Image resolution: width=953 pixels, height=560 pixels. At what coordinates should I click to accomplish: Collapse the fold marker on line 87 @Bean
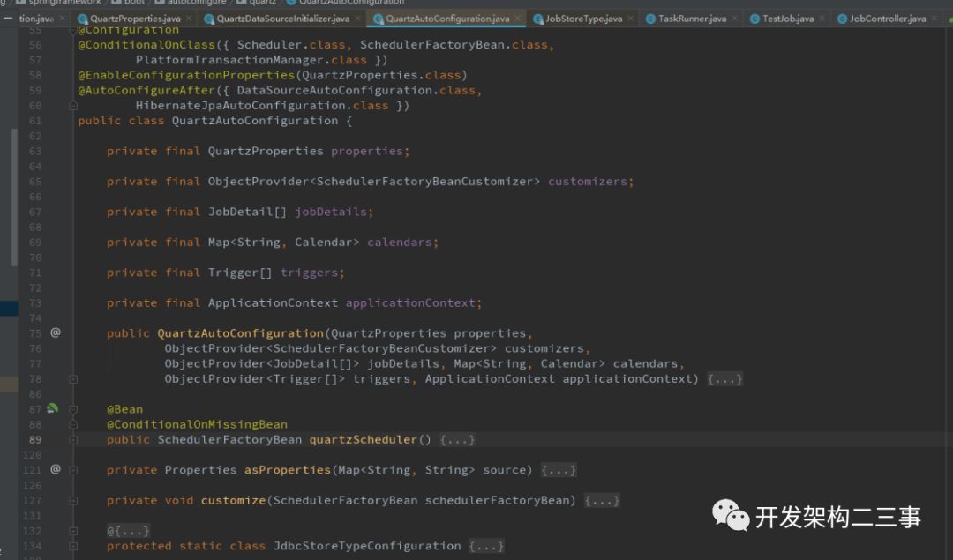[x=73, y=409]
